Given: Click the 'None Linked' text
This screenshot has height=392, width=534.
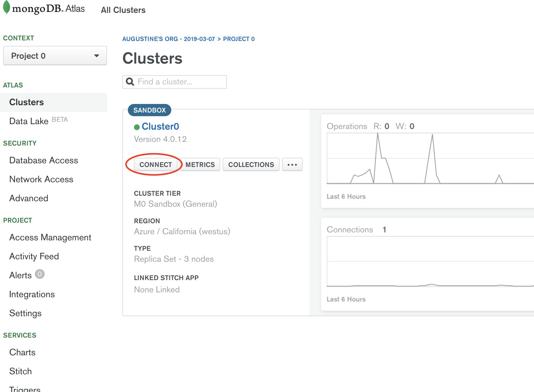Looking at the screenshot, I should tap(157, 290).
